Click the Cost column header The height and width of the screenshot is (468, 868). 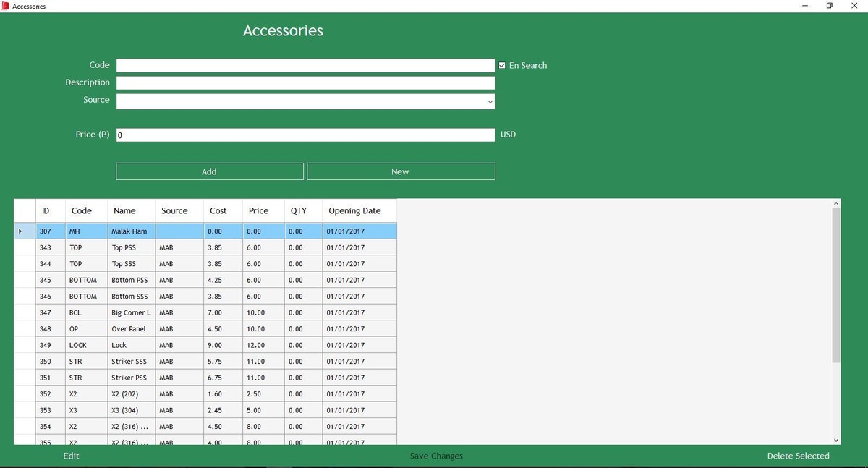pos(218,210)
